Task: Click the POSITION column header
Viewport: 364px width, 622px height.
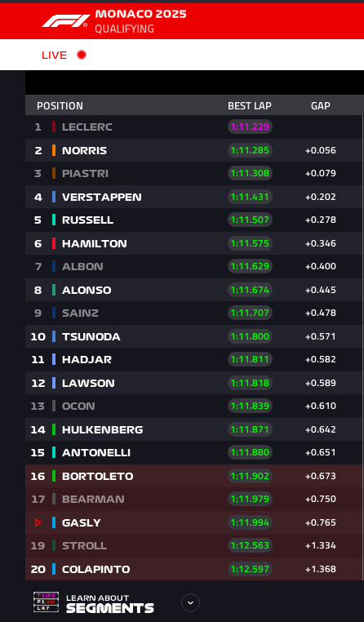Action: point(60,106)
